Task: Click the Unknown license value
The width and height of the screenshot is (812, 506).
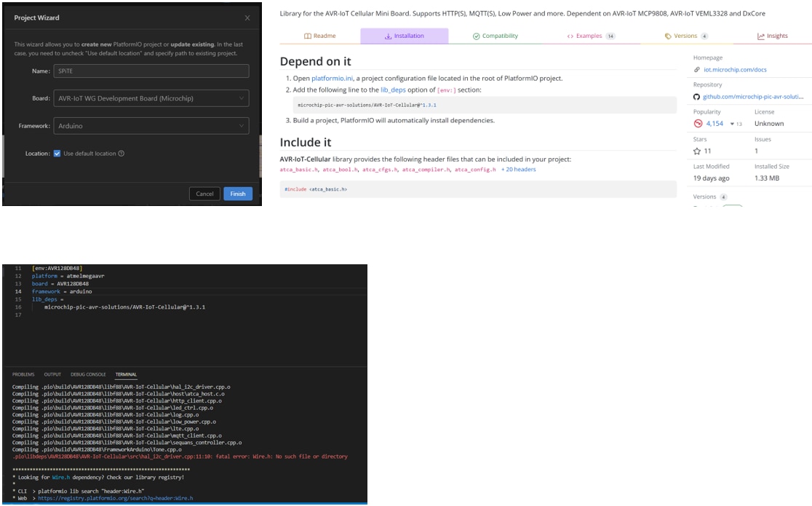Action: click(x=769, y=123)
